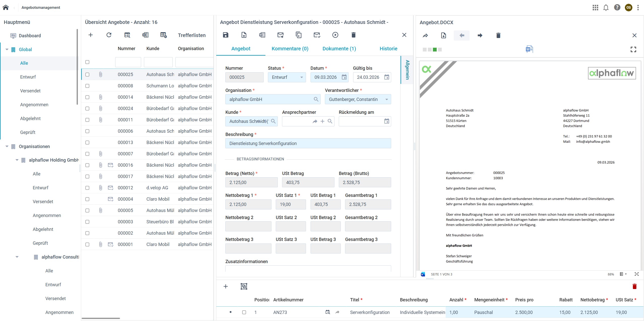Check the box for offer 000008
This screenshot has width=644, height=321.
(87, 86)
